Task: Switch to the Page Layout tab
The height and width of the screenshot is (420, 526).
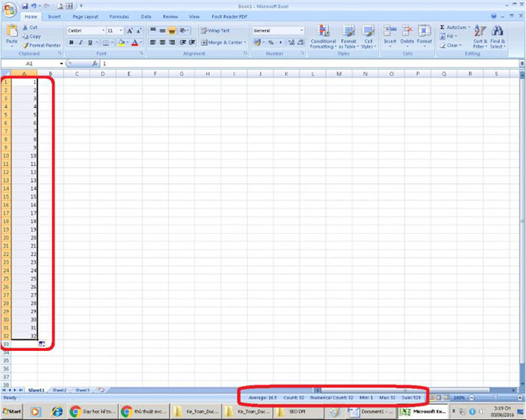Action: pos(86,17)
